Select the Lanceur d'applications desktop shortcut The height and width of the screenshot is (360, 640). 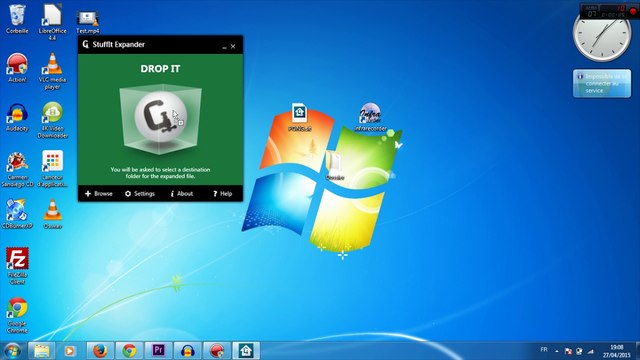point(52,169)
